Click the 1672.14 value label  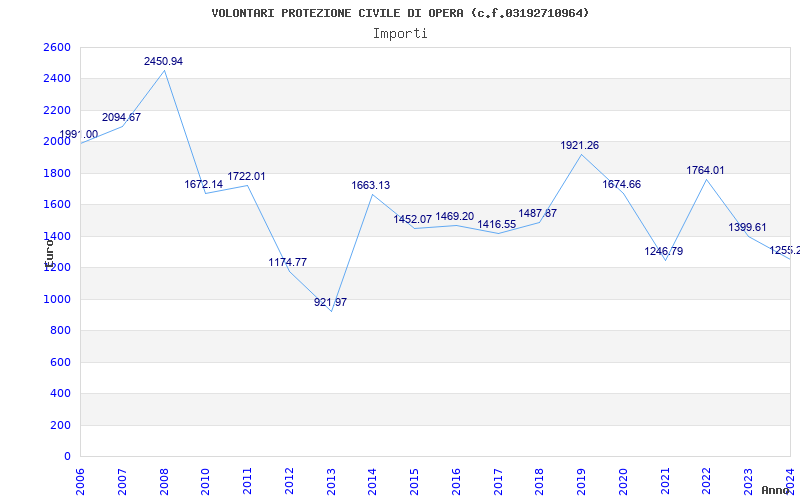(204, 185)
